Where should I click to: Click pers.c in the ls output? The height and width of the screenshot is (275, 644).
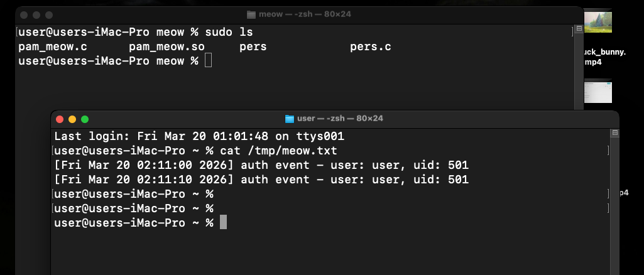371,47
